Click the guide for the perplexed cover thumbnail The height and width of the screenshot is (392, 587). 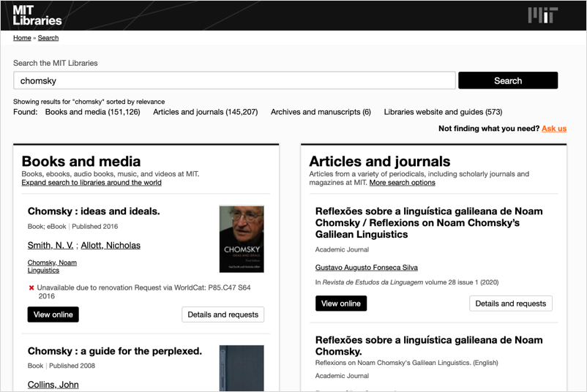click(x=242, y=368)
